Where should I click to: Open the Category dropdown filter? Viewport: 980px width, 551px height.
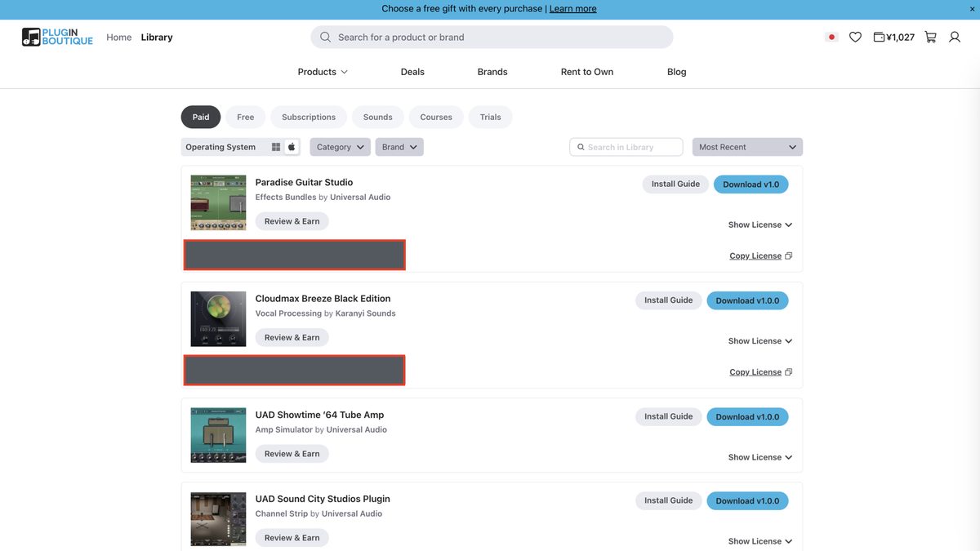(340, 147)
